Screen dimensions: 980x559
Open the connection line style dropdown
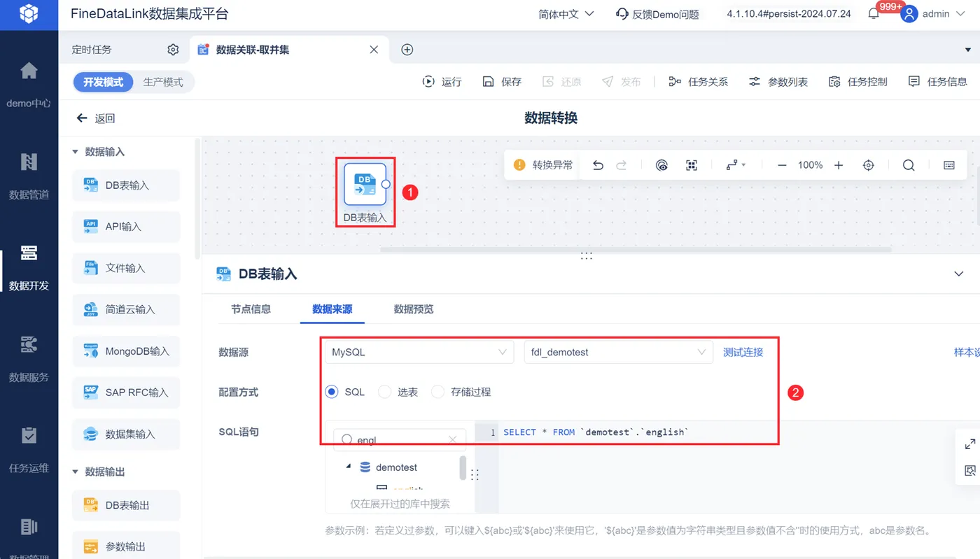point(736,165)
